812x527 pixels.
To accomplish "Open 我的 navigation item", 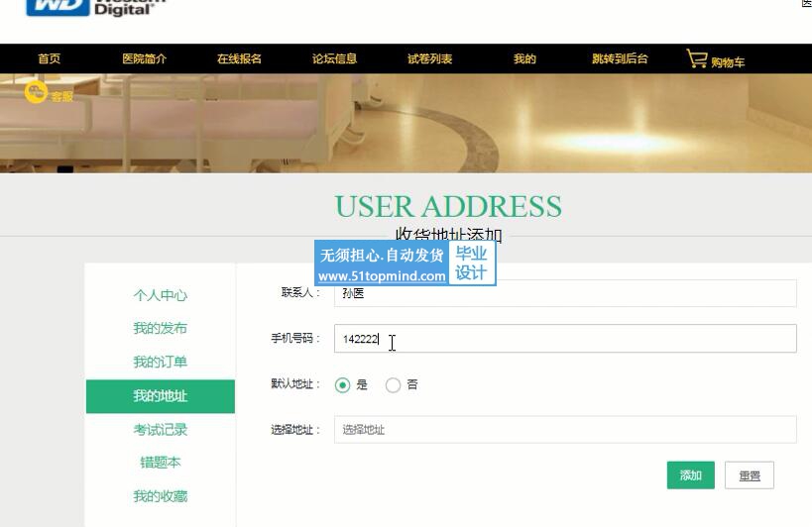I will coord(524,58).
